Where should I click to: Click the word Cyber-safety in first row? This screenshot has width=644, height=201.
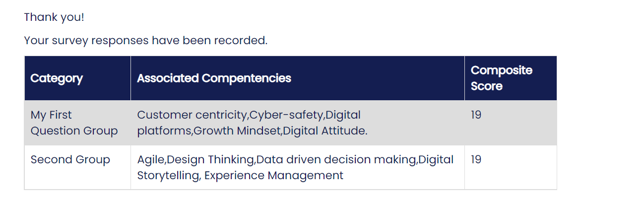pyautogui.click(x=287, y=115)
